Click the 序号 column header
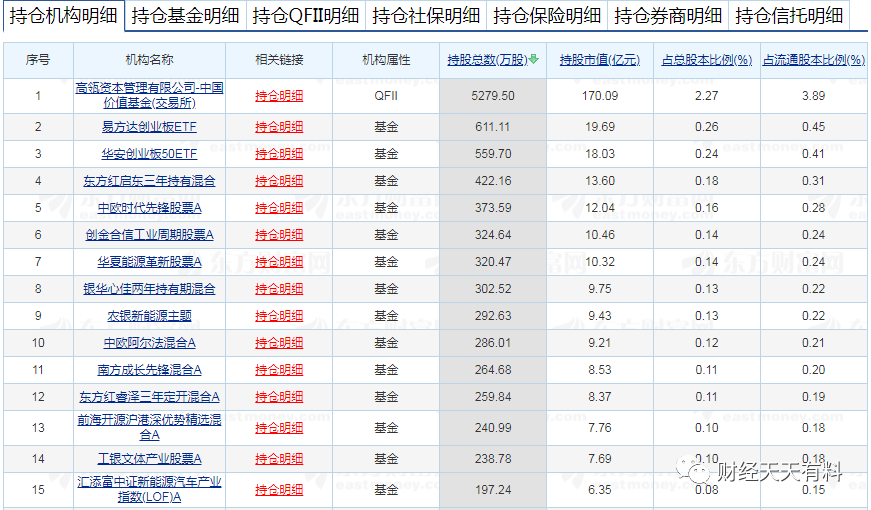Screen dimensions: 871x510 [38, 59]
